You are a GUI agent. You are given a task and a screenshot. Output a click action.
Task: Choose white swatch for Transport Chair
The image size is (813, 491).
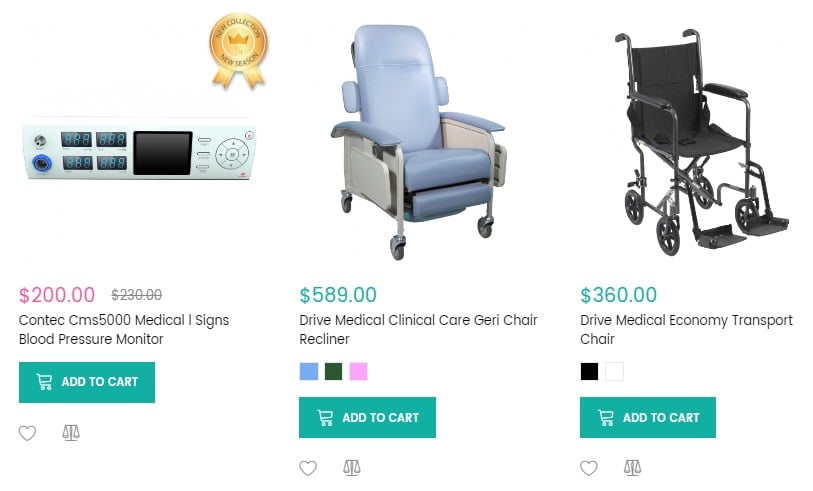pyautogui.click(x=614, y=371)
